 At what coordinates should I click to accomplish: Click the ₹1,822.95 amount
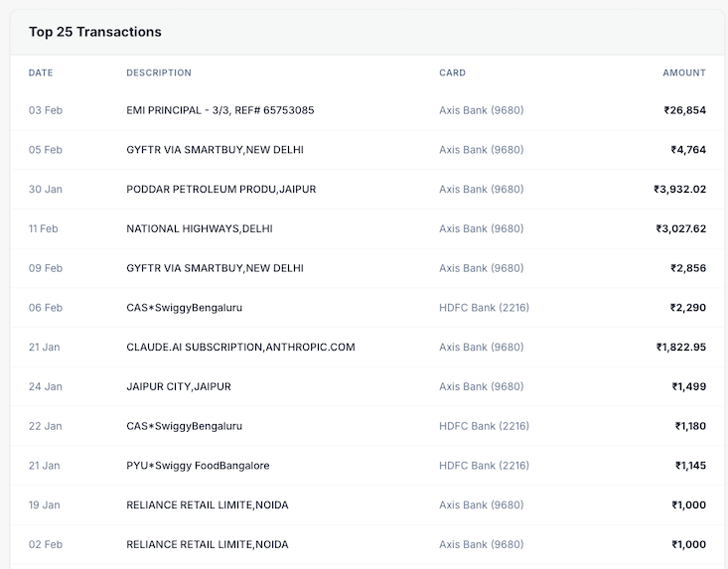tap(680, 348)
